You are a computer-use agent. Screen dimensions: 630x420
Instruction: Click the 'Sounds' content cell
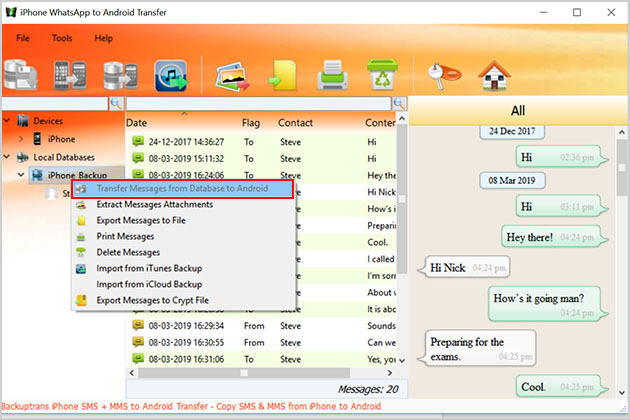coord(381,326)
